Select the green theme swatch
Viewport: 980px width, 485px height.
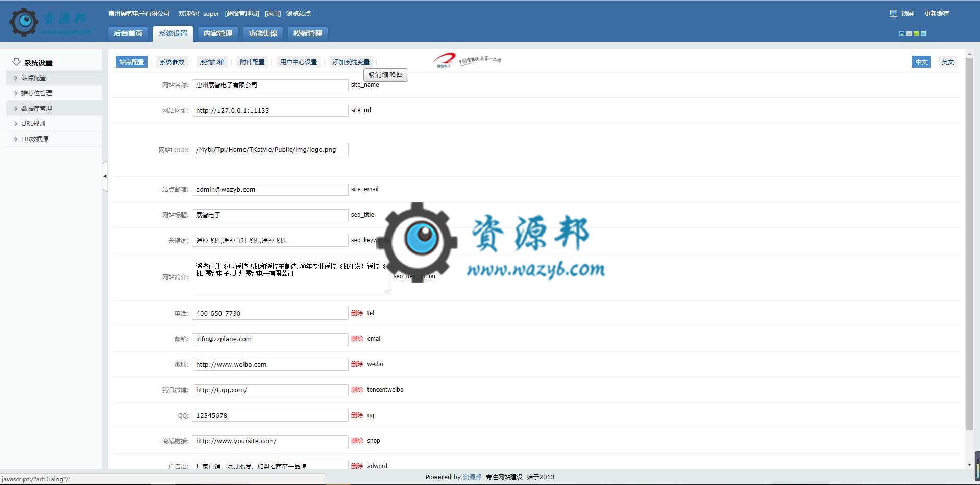click(916, 34)
